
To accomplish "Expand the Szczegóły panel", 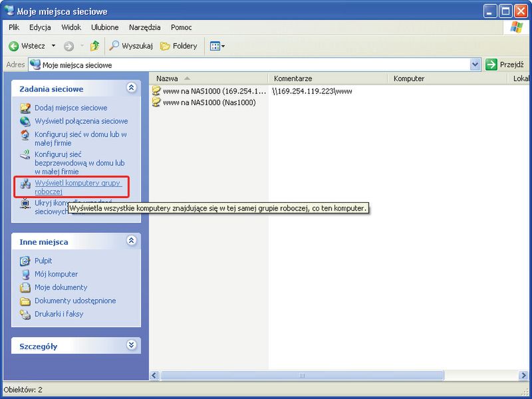I will (131, 345).
